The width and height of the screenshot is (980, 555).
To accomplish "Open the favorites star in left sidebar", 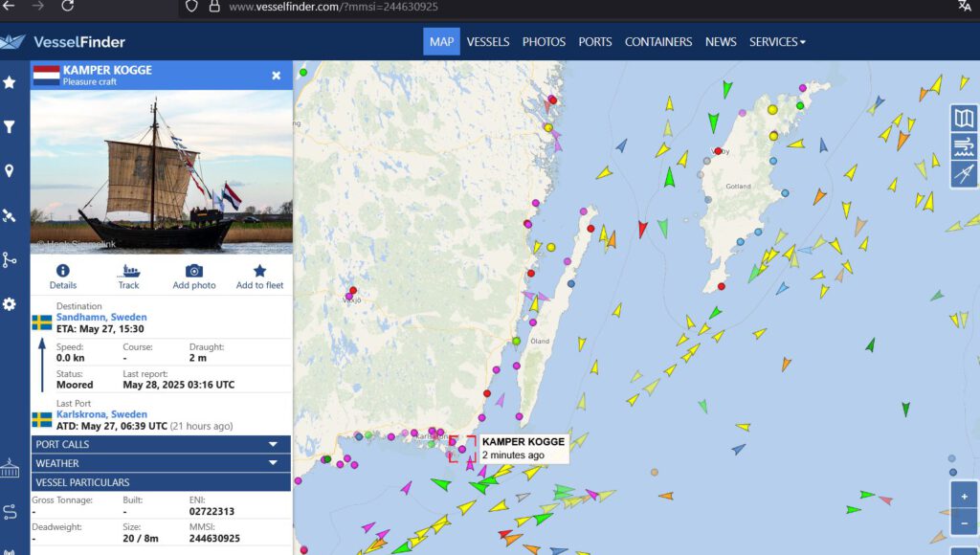I will pyautogui.click(x=10, y=82).
